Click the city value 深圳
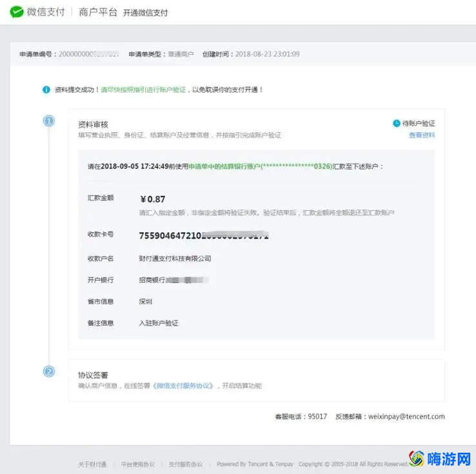Viewport: 476px width, 474px height. pyautogui.click(x=145, y=302)
